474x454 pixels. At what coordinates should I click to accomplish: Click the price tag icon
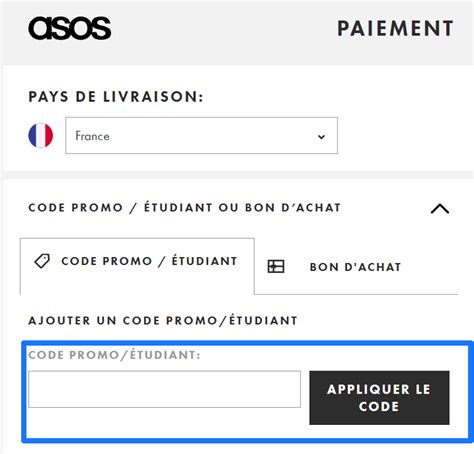click(42, 261)
